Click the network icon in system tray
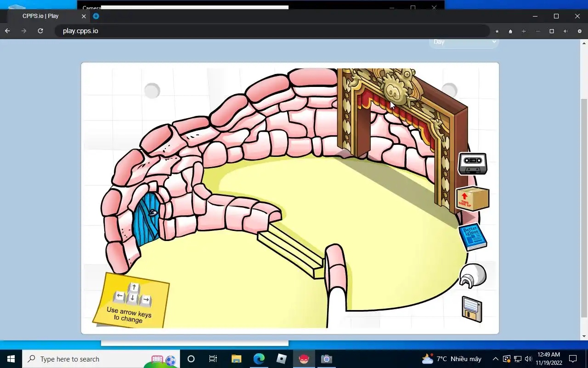This screenshot has height=368, width=588. click(518, 359)
